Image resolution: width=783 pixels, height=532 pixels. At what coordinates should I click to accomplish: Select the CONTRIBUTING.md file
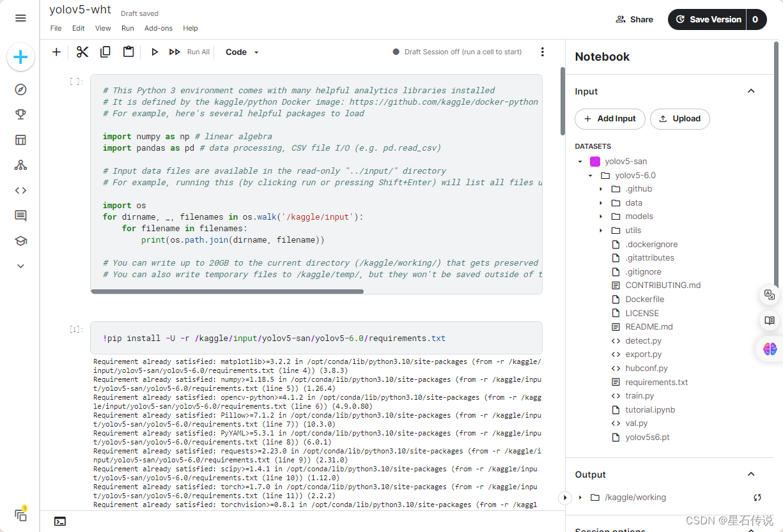click(663, 285)
